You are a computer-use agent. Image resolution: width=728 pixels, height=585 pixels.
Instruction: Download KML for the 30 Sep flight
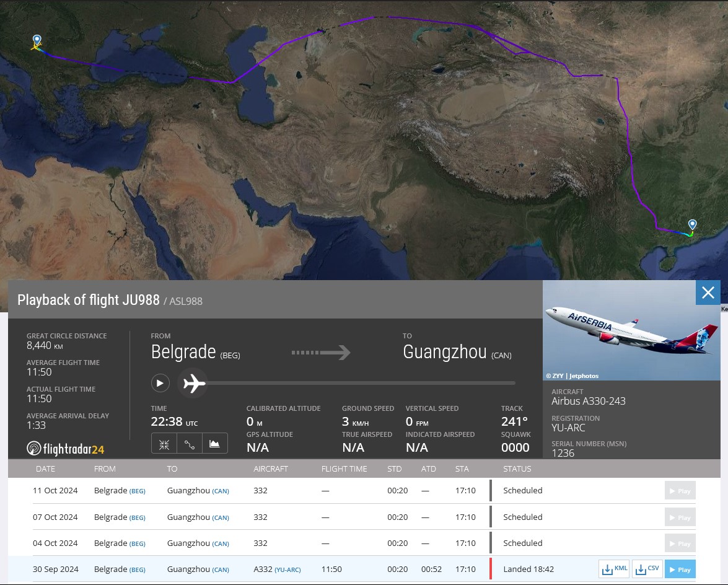tap(614, 570)
